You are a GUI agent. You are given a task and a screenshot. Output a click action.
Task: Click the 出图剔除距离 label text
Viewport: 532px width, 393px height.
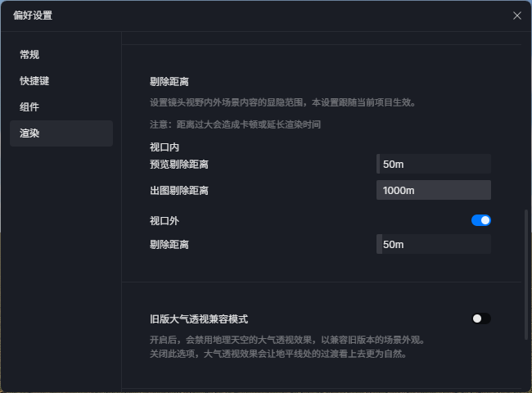178,191
